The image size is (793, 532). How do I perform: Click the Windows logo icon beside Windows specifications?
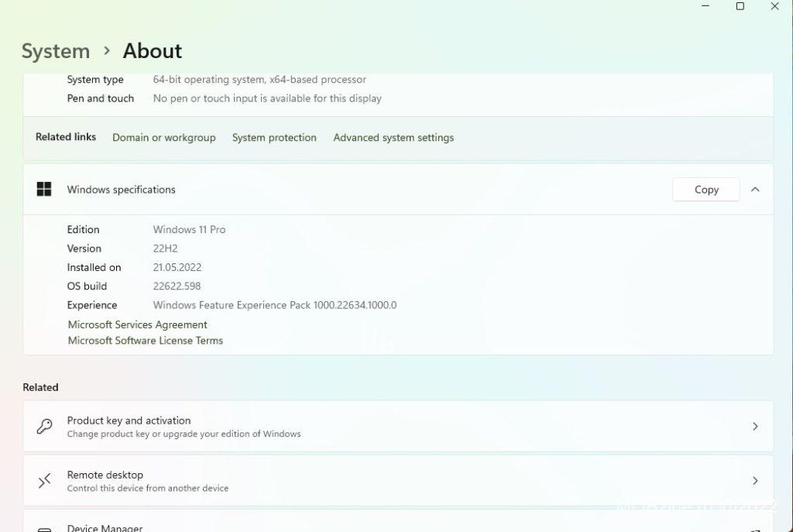click(x=44, y=189)
